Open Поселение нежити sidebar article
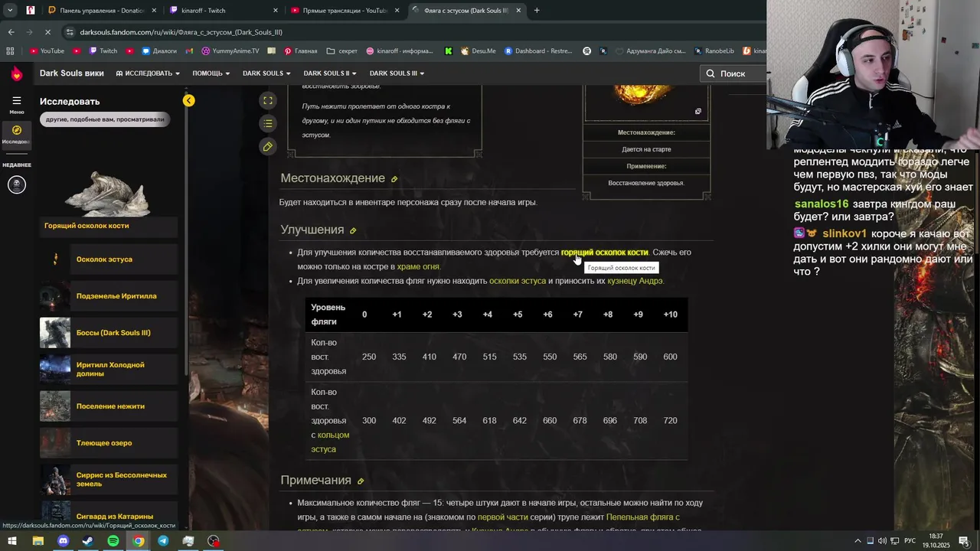The image size is (980, 551). (x=109, y=406)
